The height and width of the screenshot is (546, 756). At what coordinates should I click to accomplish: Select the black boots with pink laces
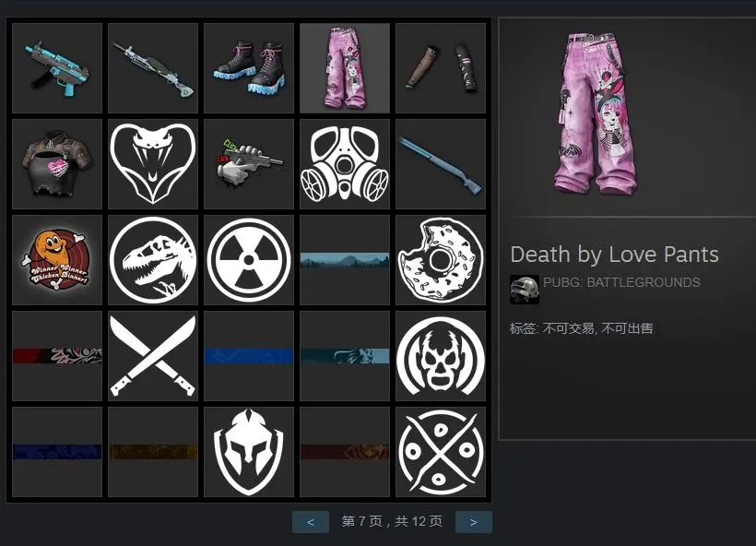point(249,68)
